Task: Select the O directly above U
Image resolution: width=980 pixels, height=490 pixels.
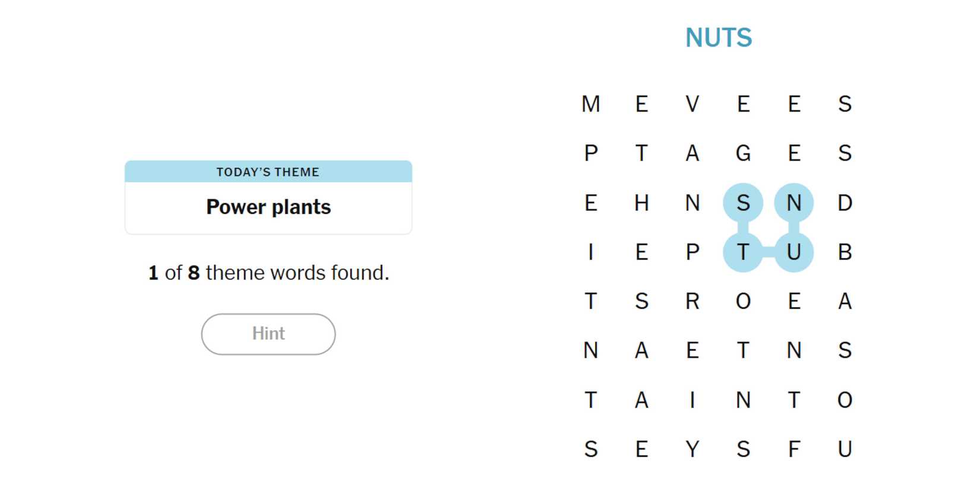Action: pos(845,400)
